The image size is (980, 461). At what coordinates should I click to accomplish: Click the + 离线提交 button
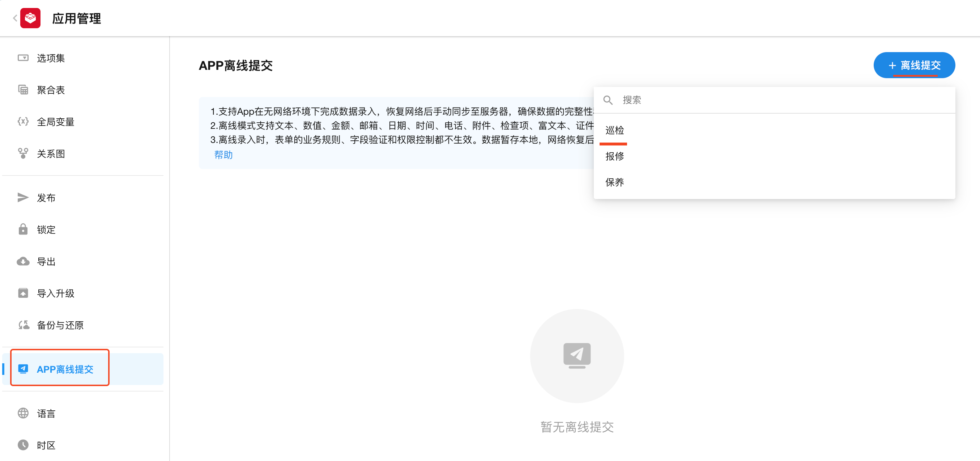point(914,65)
